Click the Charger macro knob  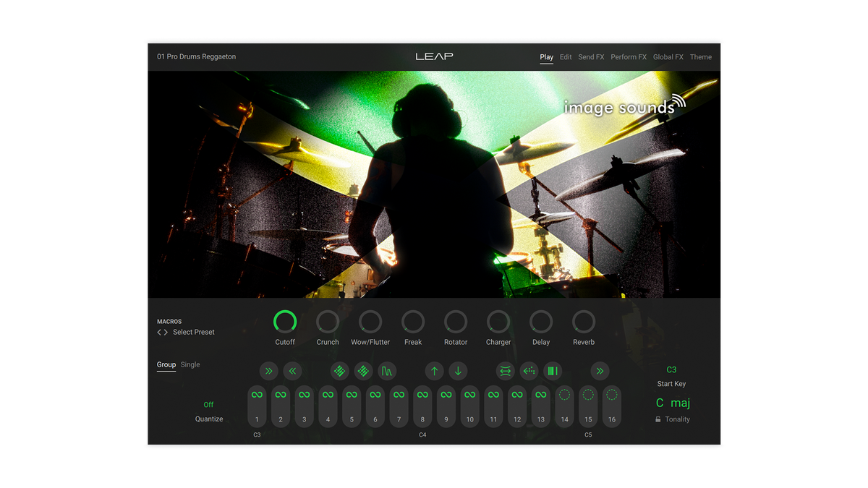pos(498,322)
